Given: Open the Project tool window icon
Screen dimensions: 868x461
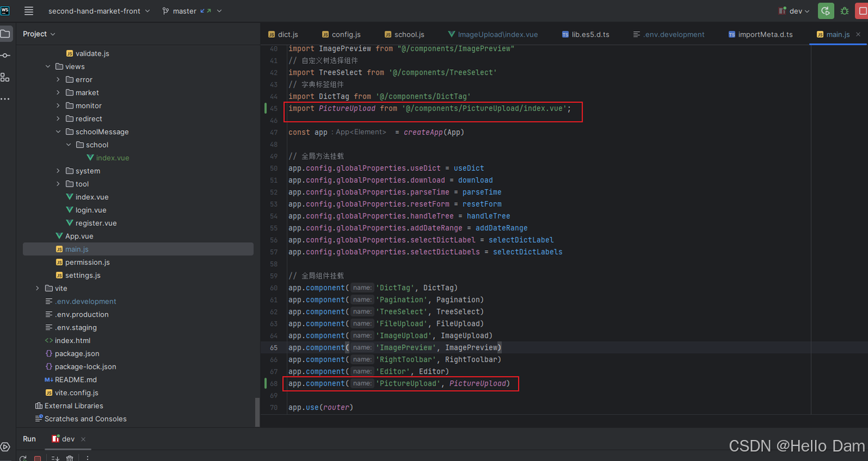Looking at the screenshot, I should pyautogui.click(x=5, y=33).
